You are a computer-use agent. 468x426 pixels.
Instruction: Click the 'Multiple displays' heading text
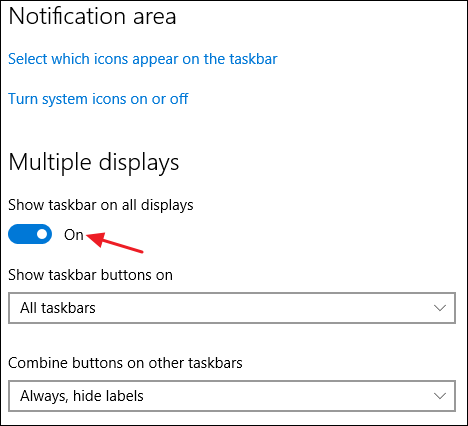tap(94, 163)
